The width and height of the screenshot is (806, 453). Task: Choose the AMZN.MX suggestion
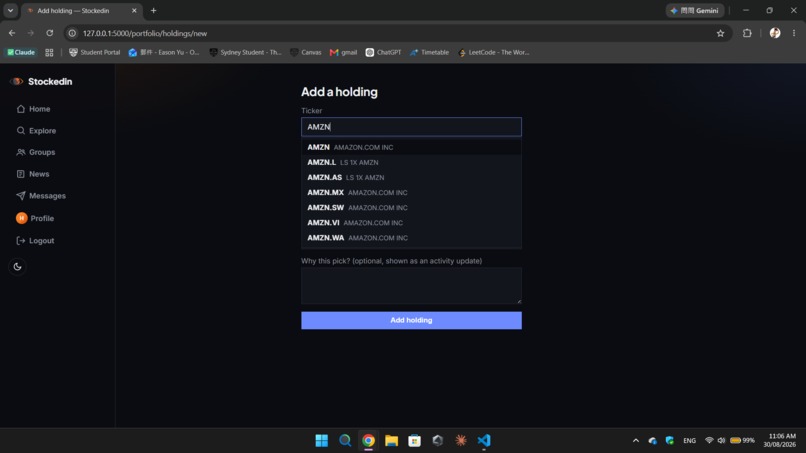tap(411, 192)
